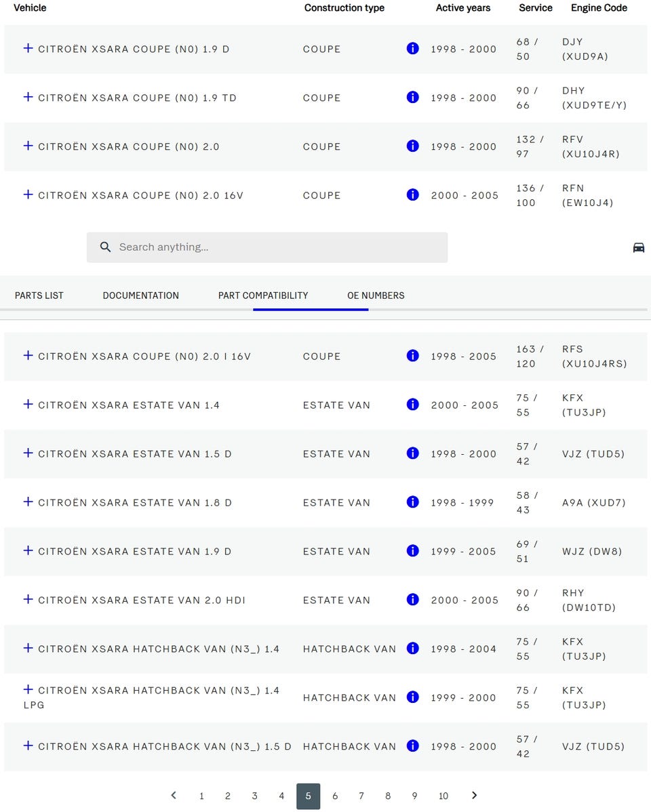Screen dimensions: 651x812
Task: Click the Service column header
Action: pyautogui.click(x=536, y=7)
